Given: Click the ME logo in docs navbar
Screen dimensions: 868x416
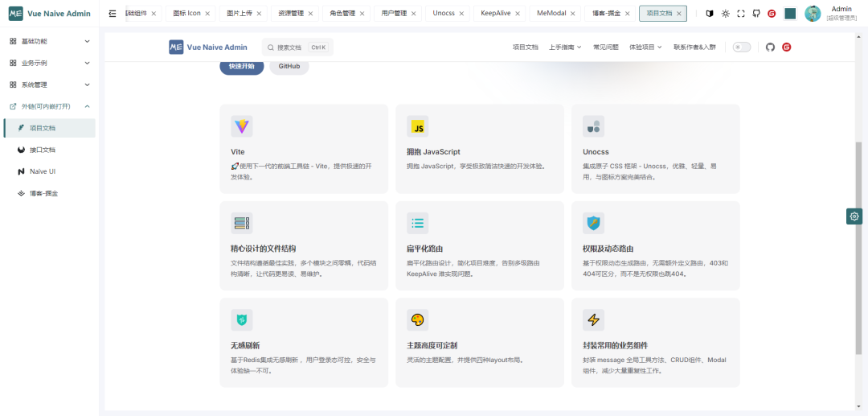Looking at the screenshot, I should point(176,47).
